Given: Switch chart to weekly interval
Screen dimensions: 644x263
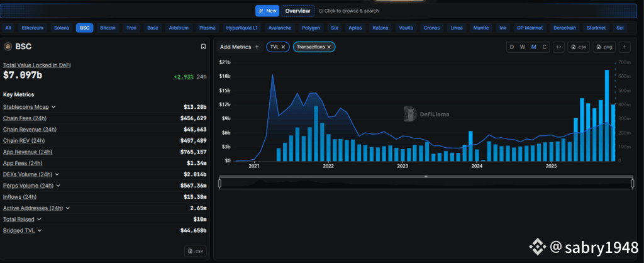Looking at the screenshot, I should [x=522, y=47].
